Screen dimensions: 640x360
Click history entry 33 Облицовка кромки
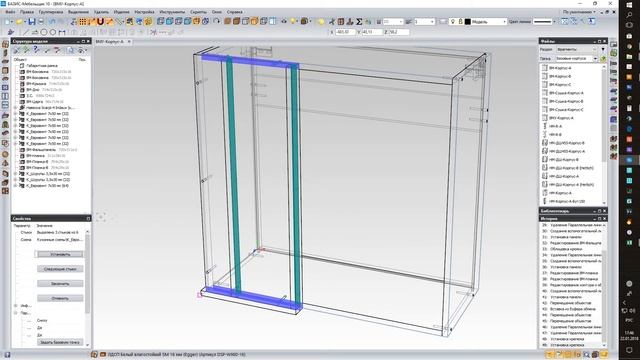566,249
